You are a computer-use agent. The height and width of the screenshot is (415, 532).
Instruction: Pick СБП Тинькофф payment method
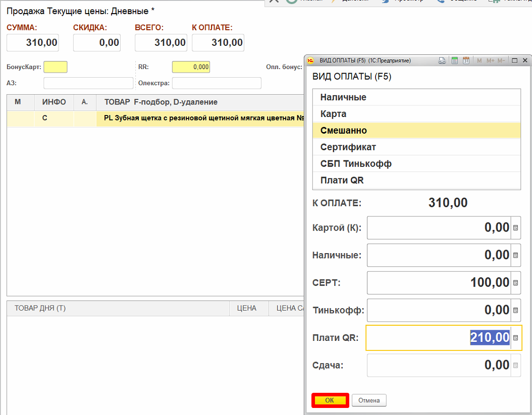[356, 164]
